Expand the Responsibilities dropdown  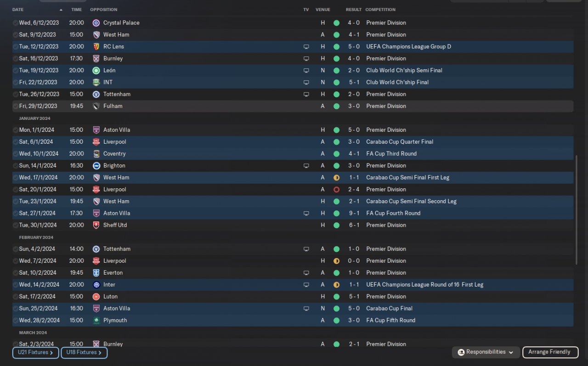pos(486,352)
